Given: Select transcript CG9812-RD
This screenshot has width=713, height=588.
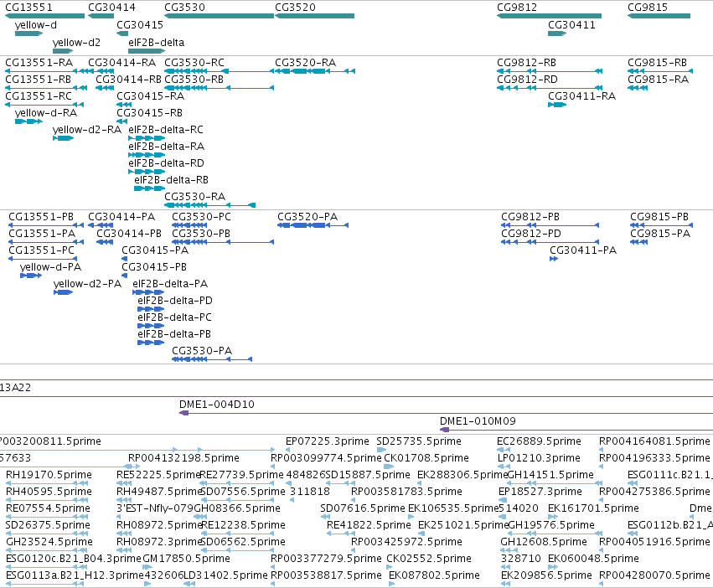Looking at the screenshot, I should (x=550, y=88).
